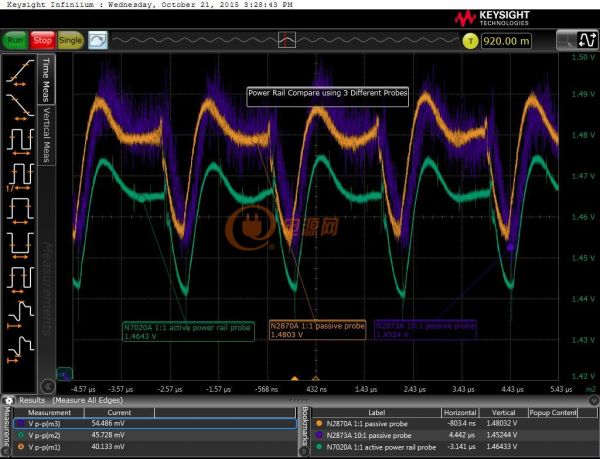Viewport: 600px width, 459px height.
Task: Select the frequency (1/) measurement icon
Action: click(20, 177)
